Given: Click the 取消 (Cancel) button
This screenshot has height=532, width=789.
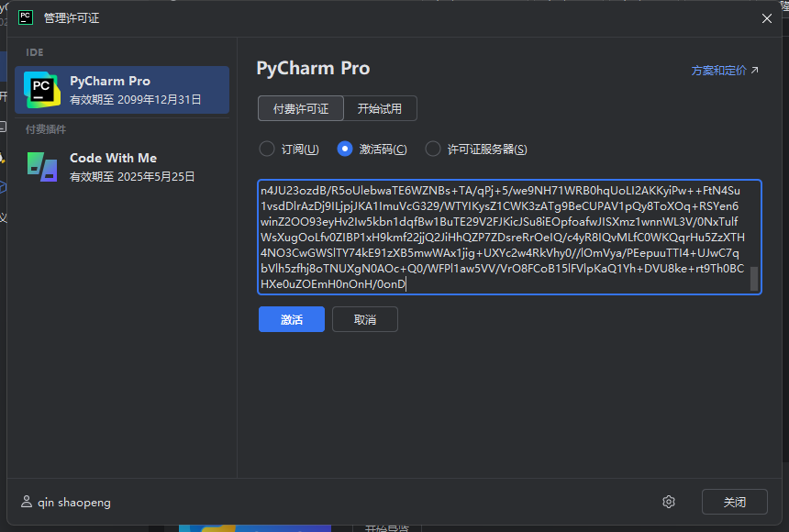Looking at the screenshot, I should tap(365, 319).
